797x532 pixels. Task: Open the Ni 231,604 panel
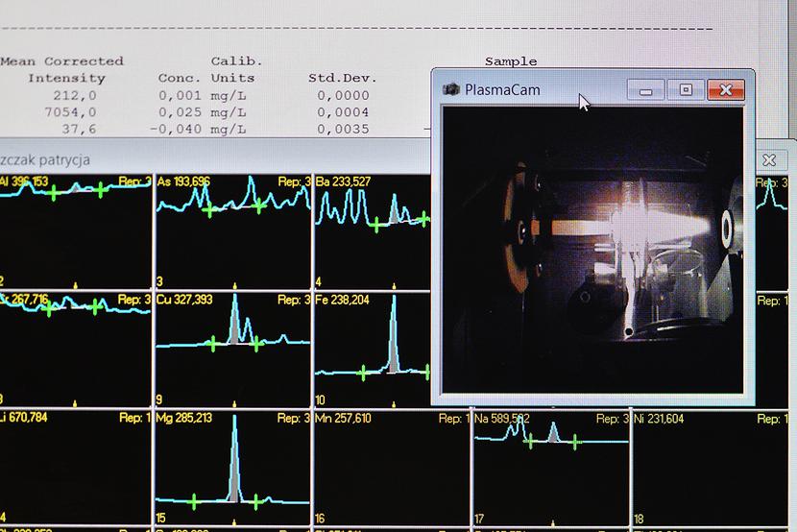pyautogui.click(x=711, y=468)
